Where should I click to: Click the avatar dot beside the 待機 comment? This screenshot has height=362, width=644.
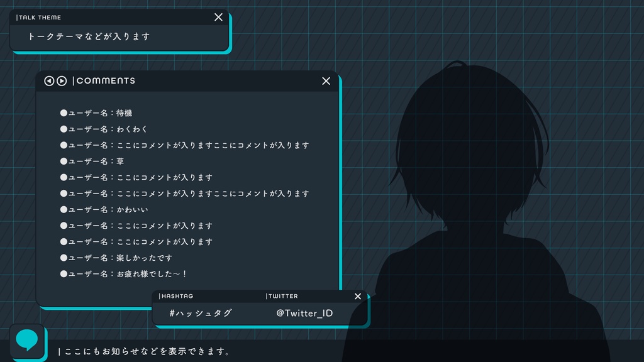64,112
